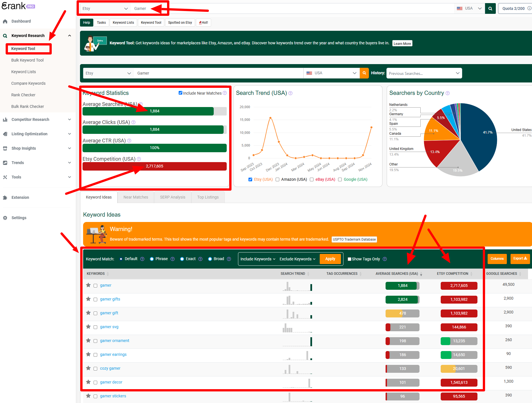Open help for Etsy Competition (USA)

click(139, 159)
